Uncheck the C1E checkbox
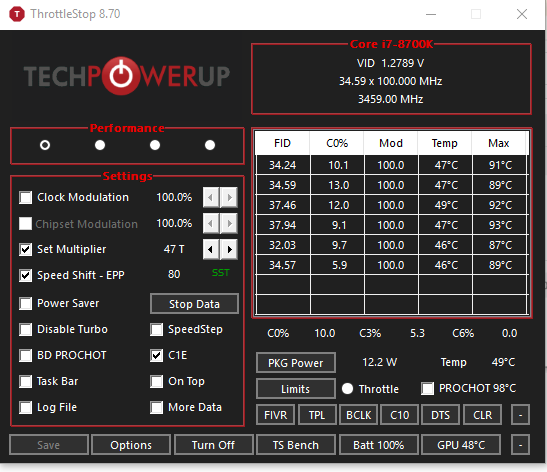The width and height of the screenshot is (547, 472). 157,355
